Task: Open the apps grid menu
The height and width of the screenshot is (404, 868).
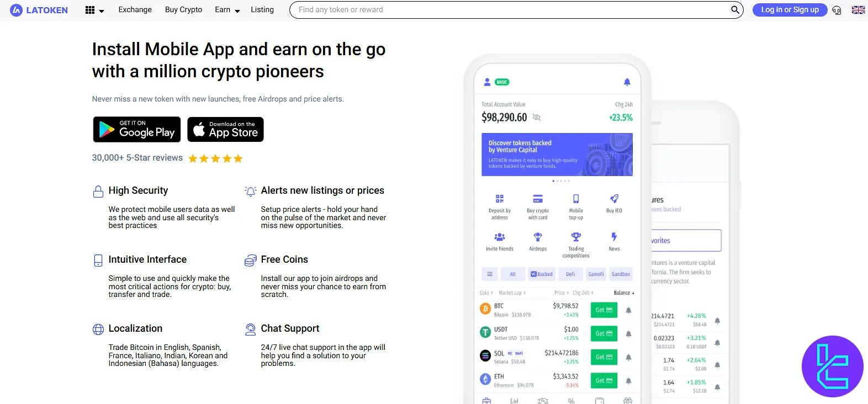Action: coord(90,10)
